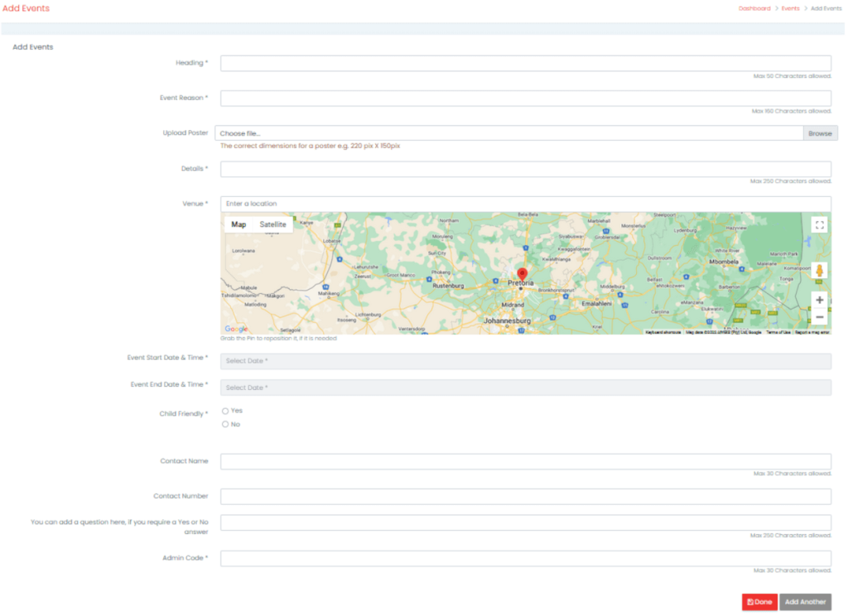Screen dimensions: 848x616
Task: Go to Dashboard via breadcrumb
Action: (754, 8)
